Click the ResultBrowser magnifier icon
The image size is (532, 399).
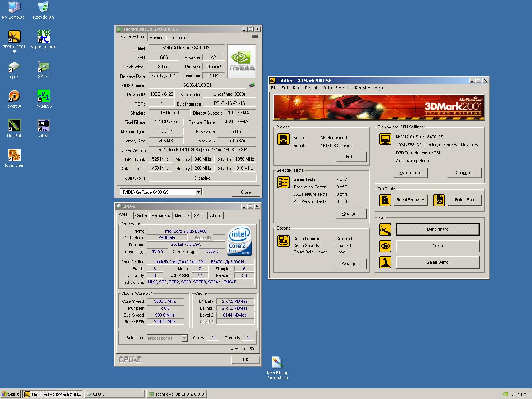click(385, 200)
